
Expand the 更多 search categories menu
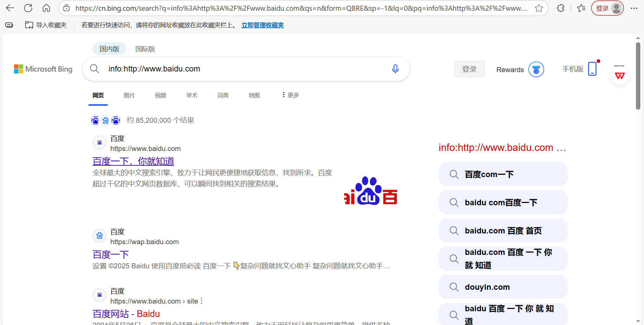coord(290,95)
